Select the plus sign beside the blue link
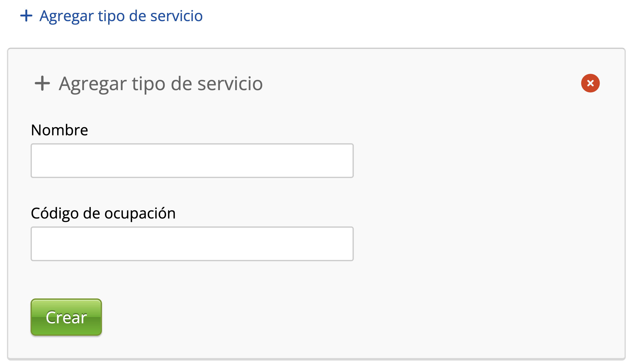The height and width of the screenshot is (364, 632). [26, 16]
